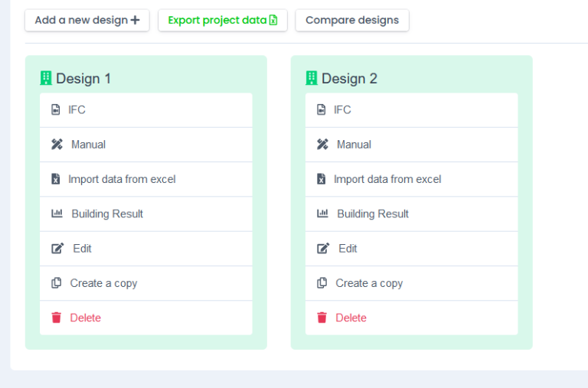The height and width of the screenshot is (388, 588).
Task: Open the Compare designs view
Action: 352,20
